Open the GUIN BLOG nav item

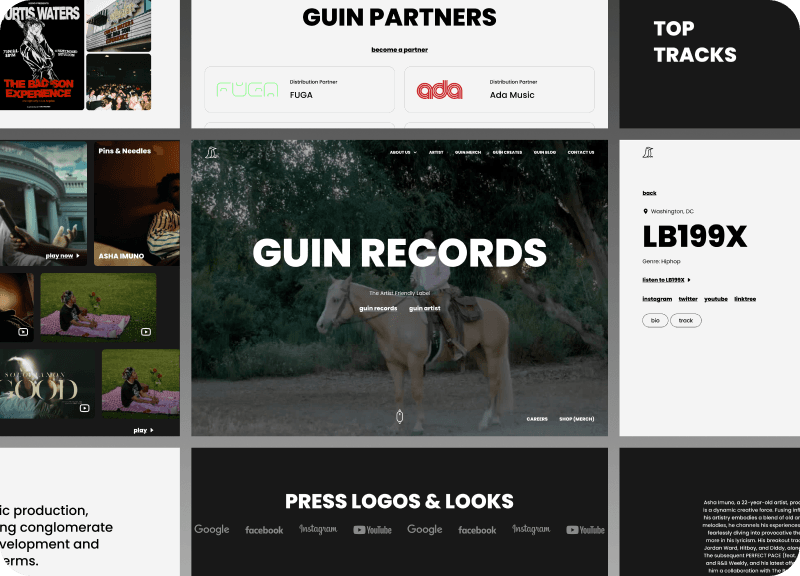(545, 153)
